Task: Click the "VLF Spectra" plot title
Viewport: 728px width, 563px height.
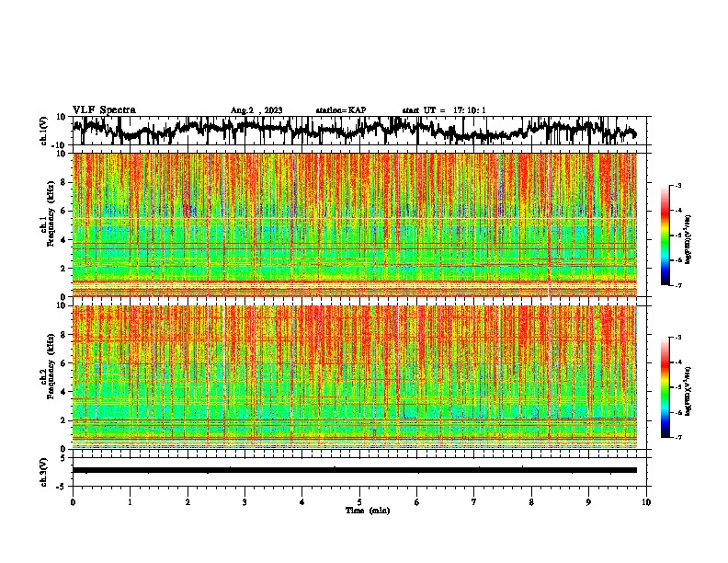Action: (x=104, y=110)
